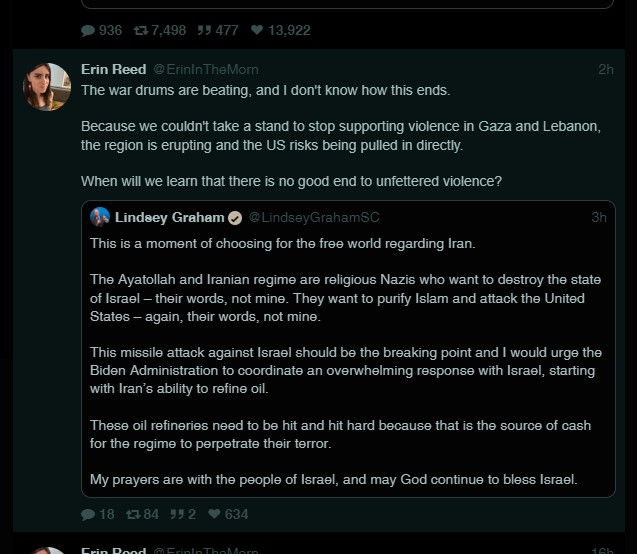Click the 3h timestamp in the quoted tweet
Image resolution: width=637 pixels, height=554 pixels.
click(598, 217)
